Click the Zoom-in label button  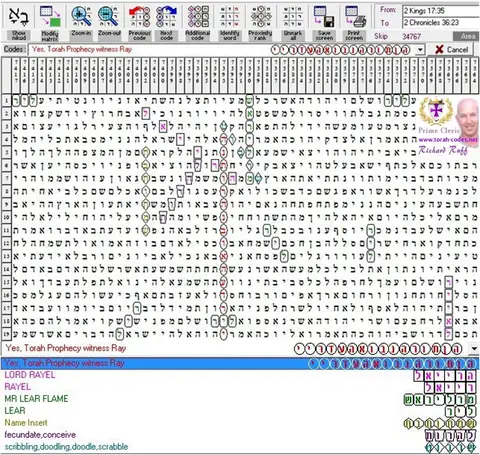click(81, 33)
